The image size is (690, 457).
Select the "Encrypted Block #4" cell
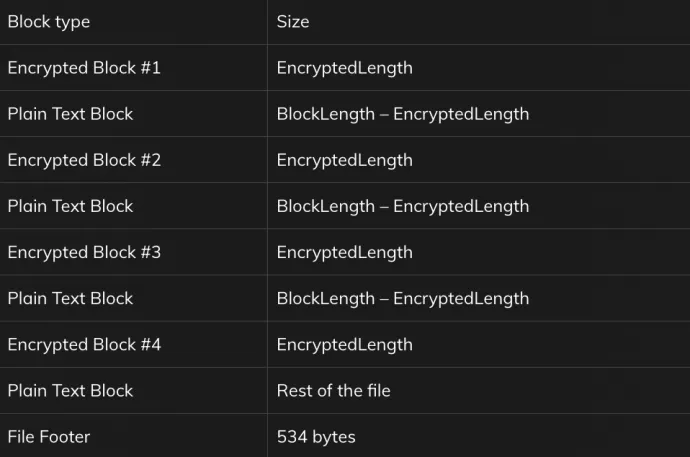(84, 344)
